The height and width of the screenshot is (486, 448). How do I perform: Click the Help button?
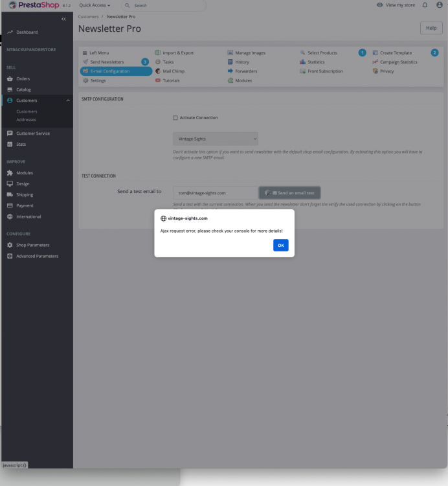[x=431, y=28]
